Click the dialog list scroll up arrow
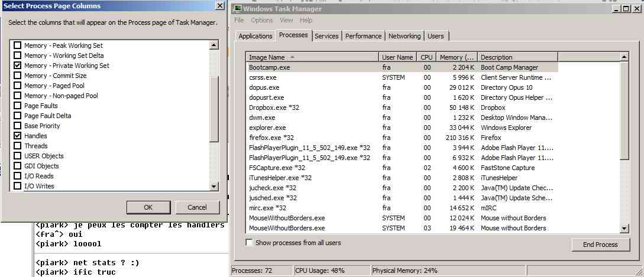 pos(213,45)
